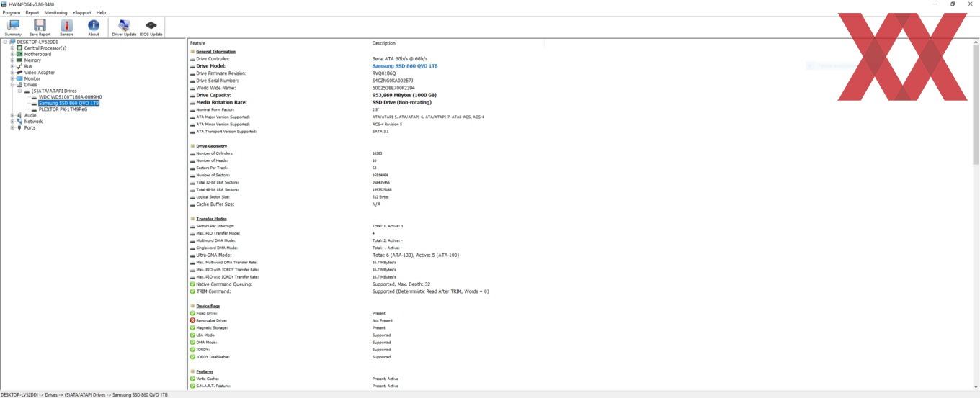Collapse the DESKTOP-LV52DDI root node

pyautogui.click(x=5, y=42)
